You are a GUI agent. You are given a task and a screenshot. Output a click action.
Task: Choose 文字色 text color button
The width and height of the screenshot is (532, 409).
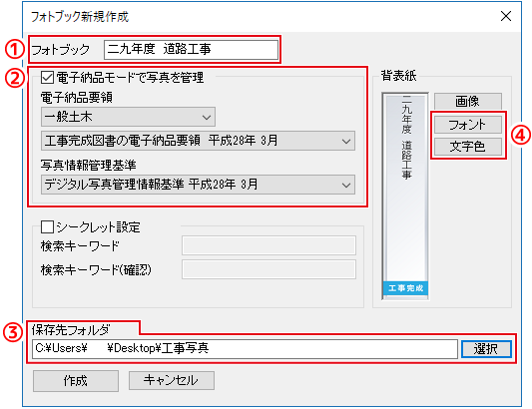click(x=467, y=147)
